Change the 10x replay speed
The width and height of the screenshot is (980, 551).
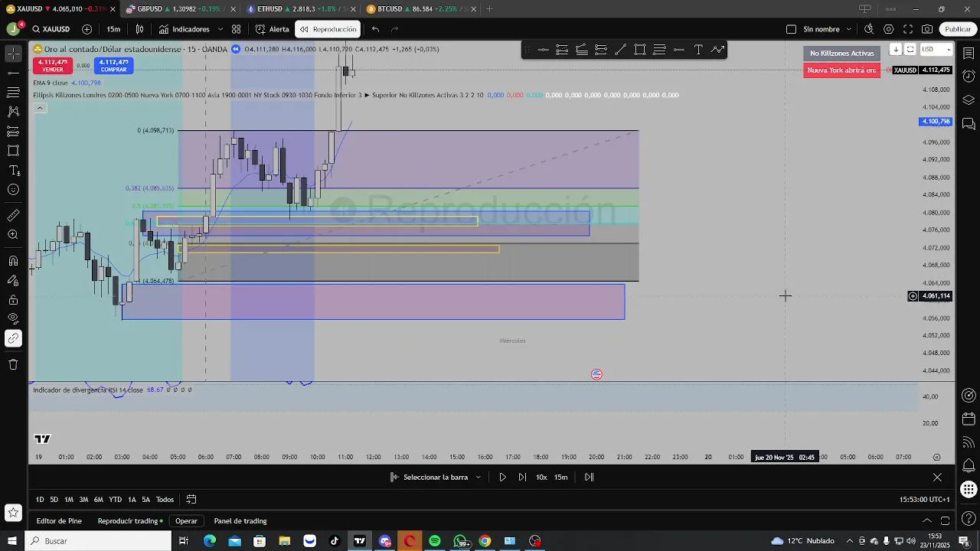[x=541, y=477]
